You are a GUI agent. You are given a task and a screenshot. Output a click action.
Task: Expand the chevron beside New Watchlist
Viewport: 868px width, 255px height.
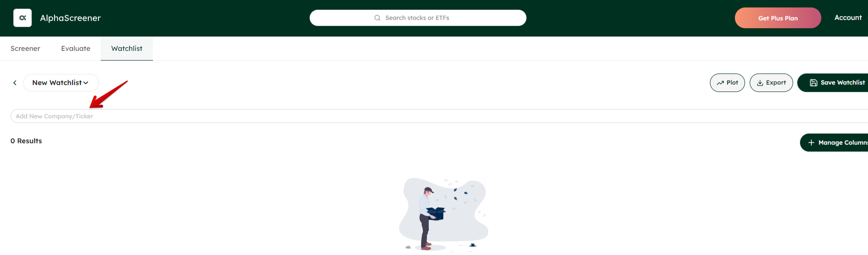pyautogui.click(x=86, y=83)
